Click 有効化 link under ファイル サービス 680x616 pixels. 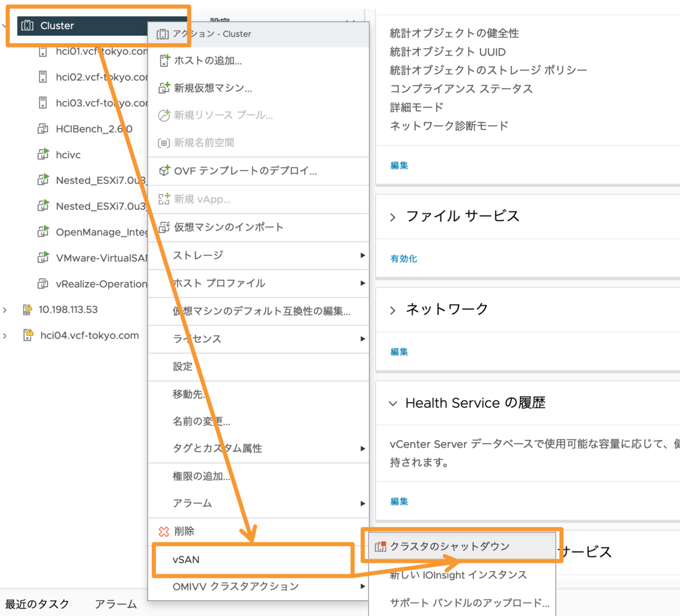(403, 258)
